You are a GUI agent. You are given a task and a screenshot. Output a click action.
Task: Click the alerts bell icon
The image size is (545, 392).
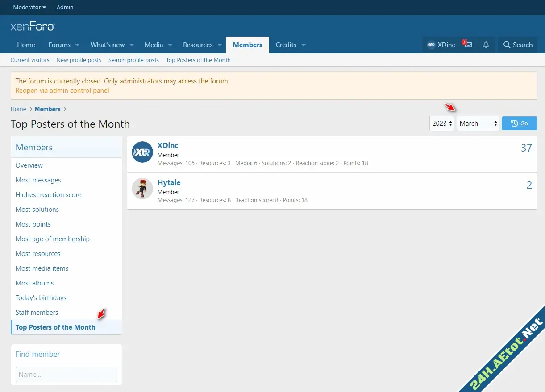point(486,45)
